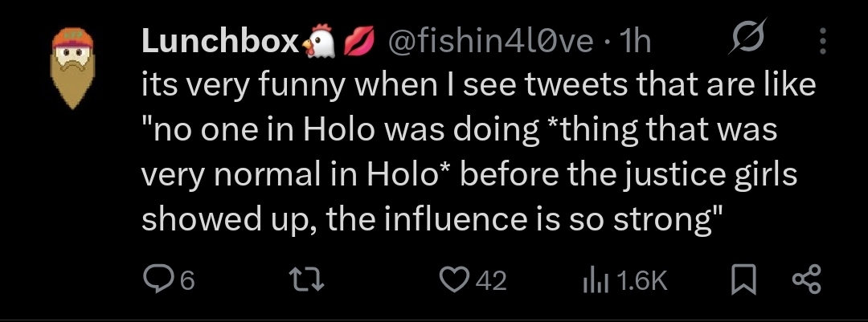Open the tweet's view analytics chart icon

[591, 279]
